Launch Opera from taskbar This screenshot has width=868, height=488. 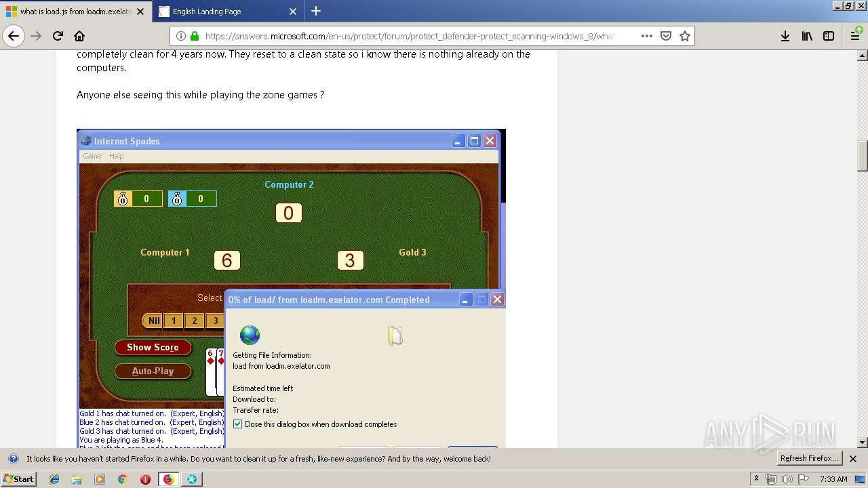click(145, 479)
